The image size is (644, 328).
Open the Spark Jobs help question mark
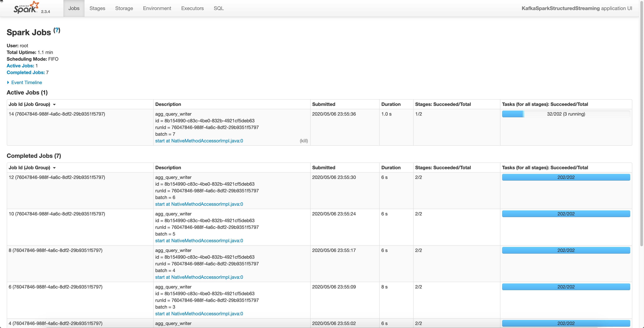pyautogui.click(x=57, y=30)
